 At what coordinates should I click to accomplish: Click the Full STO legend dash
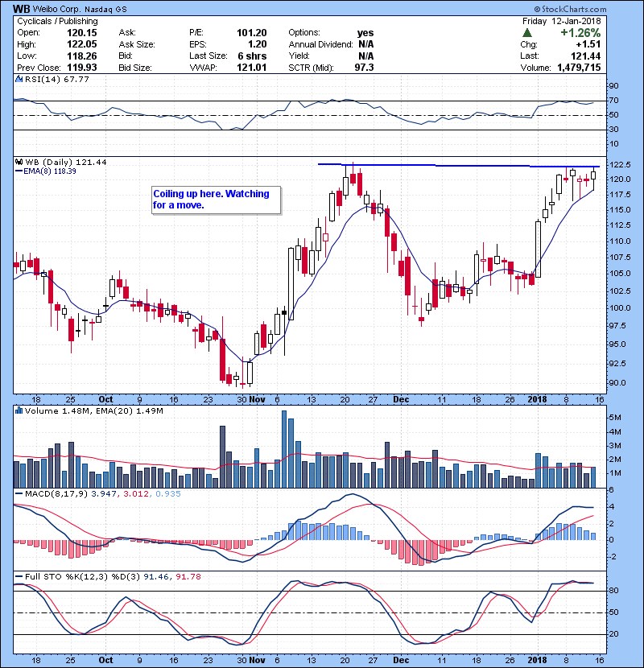(19, 577)
